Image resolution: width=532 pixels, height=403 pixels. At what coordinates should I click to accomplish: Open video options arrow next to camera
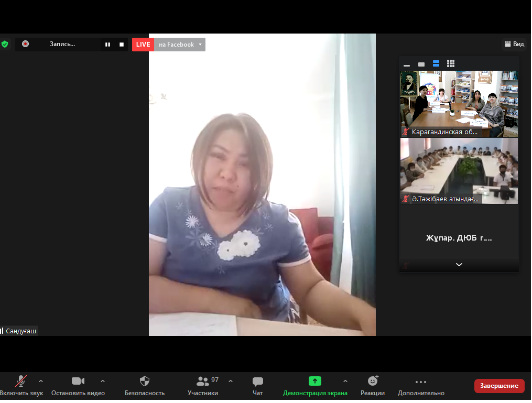103,381
